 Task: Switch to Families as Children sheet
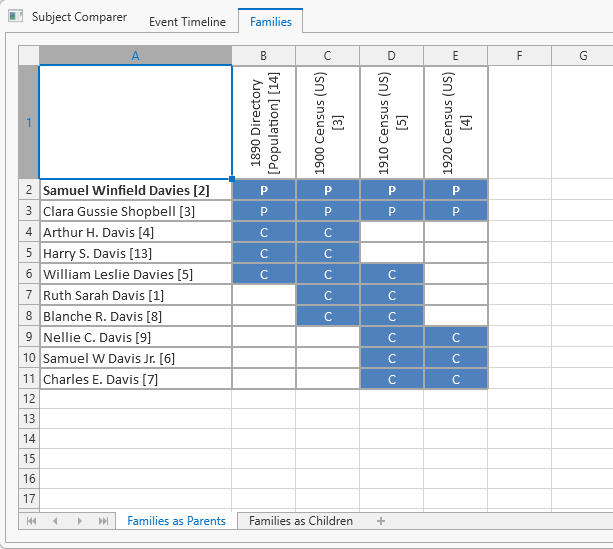[x=300, y=521]
